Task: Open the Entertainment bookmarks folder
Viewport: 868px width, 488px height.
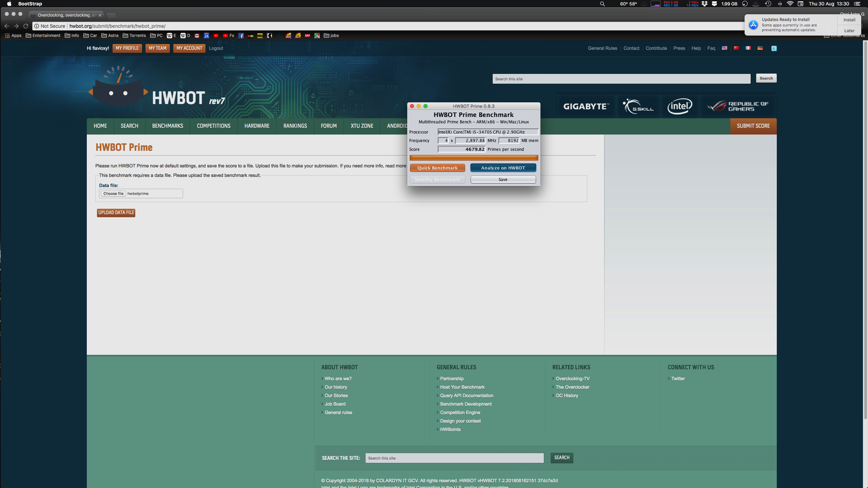Action: point(43,36)
